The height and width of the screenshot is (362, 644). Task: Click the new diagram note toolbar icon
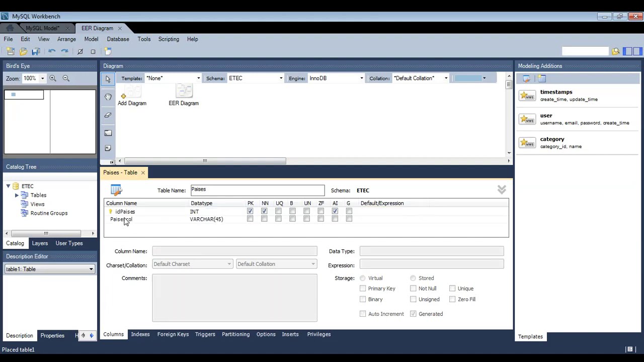pos(108,51)
